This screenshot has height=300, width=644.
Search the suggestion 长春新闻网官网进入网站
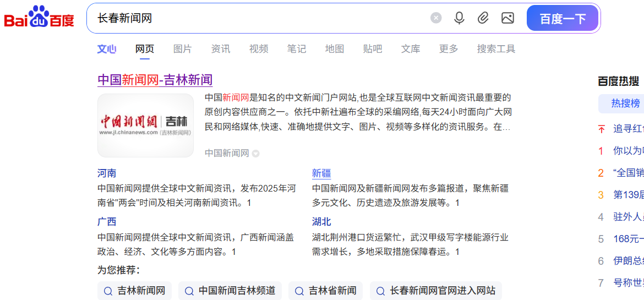pyautogui.click(x=436, y=291)
